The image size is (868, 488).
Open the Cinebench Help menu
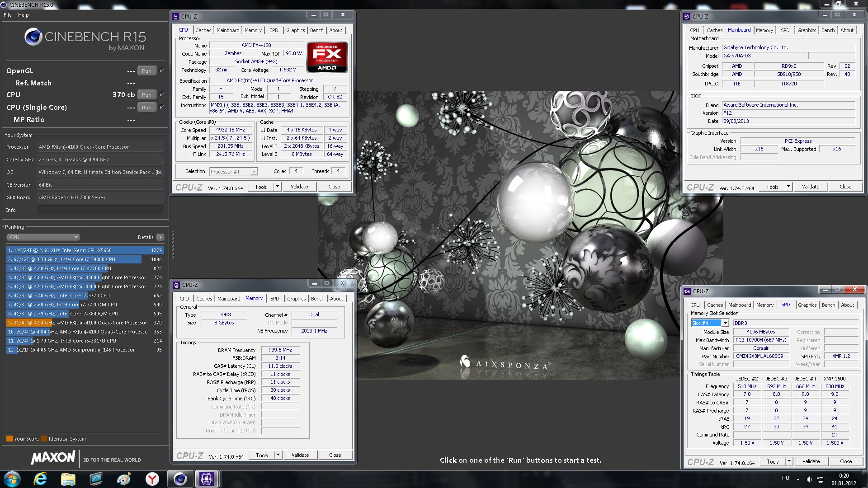[x=24, y=15]
